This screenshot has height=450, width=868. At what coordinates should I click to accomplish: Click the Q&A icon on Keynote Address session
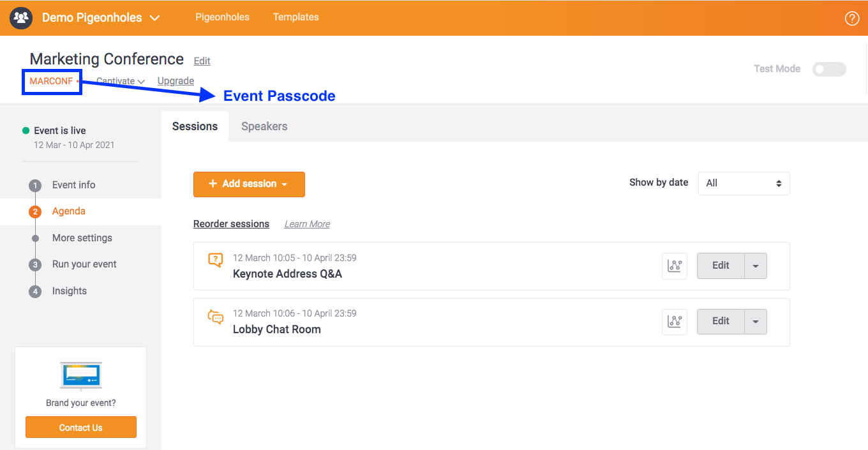pyautogui.click(x=215, y=260)
